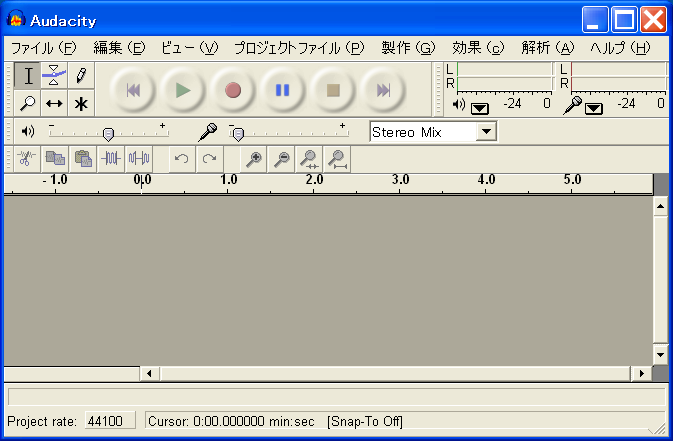
Task: Click the input meter microphone icon
Action: coord(573,105)
